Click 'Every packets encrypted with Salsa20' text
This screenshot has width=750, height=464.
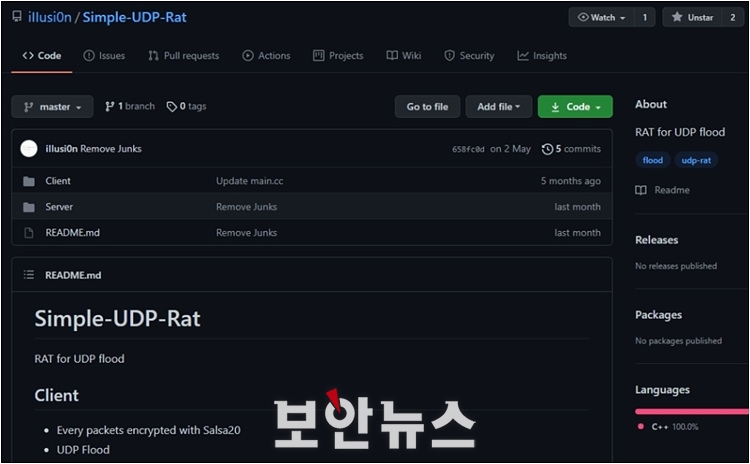[148, 430]
